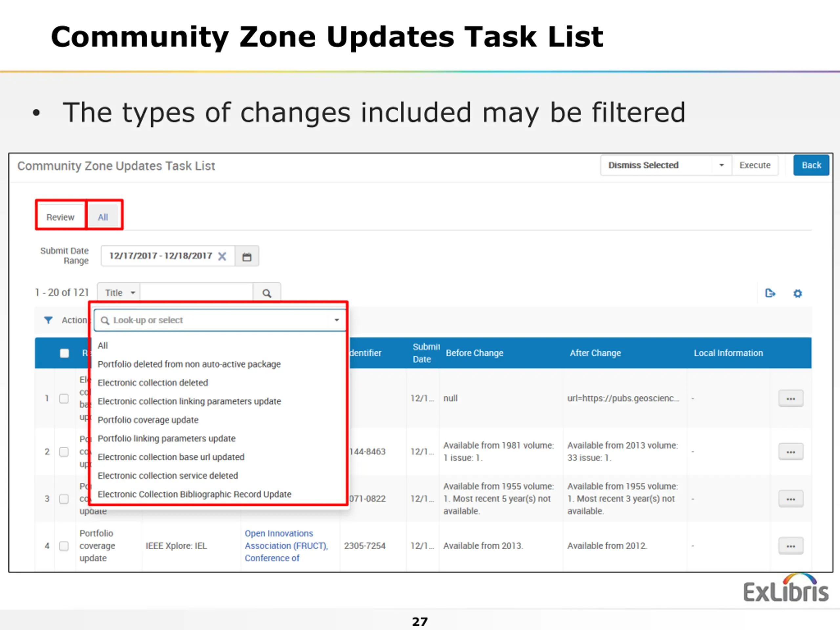Collapse the Look-up or select dropdown arrow

coord(336,320)
